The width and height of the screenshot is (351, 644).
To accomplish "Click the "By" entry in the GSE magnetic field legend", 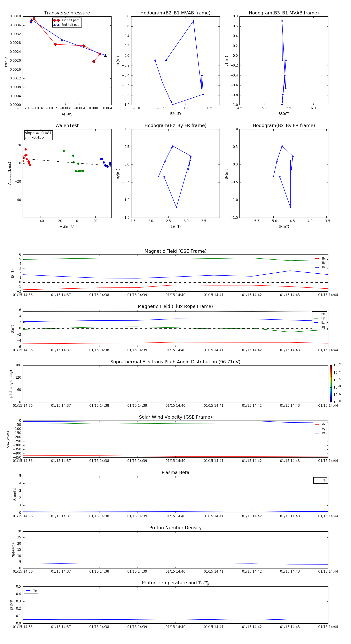I will [x=320, y=263].
